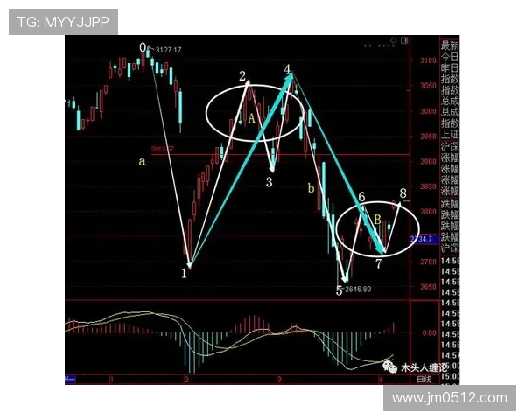The height and width of the screenshot is (420, 525).
Task: Click timeline marker 3 on the date axis
Action: pos(278,380)
